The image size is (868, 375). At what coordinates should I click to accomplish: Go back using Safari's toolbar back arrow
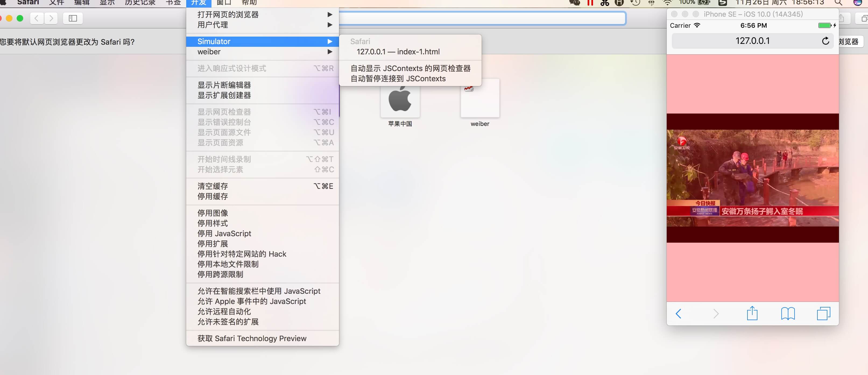(37, 18)
